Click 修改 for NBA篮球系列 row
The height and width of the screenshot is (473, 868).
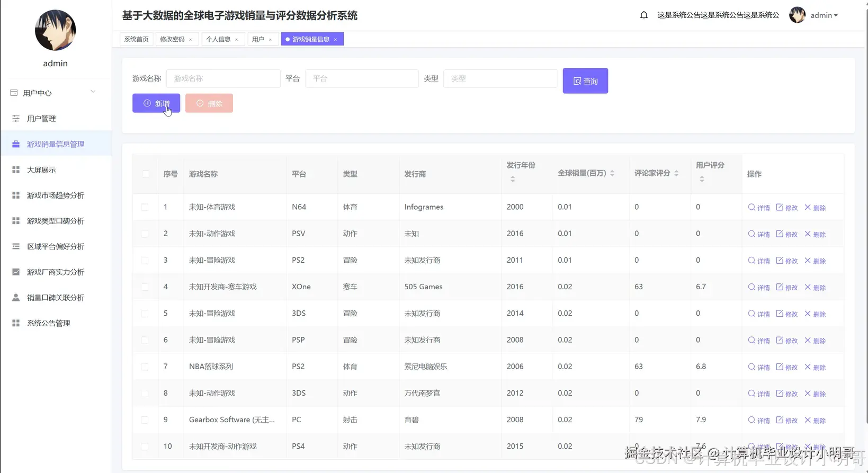[x=787, y=367]
